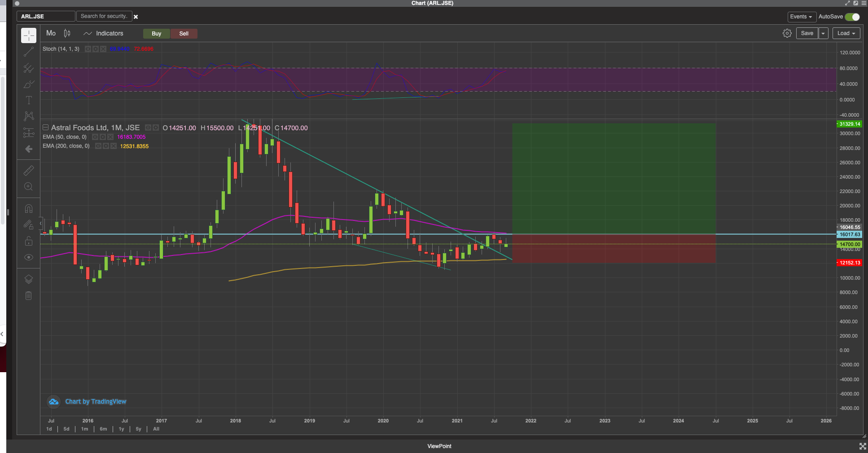Expand the Load dropdown menu
Screen dimensions: 868x453
[x=846, y=33]
